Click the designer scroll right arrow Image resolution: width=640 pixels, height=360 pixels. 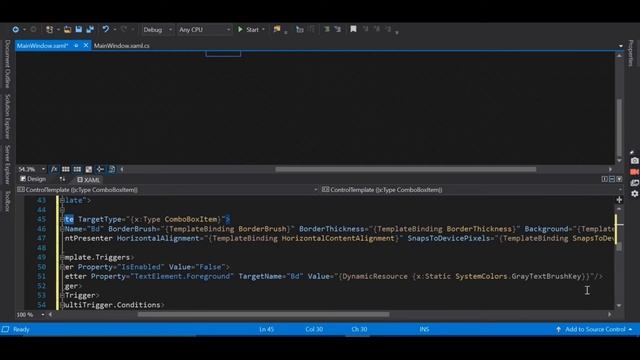tap(610, 169)
